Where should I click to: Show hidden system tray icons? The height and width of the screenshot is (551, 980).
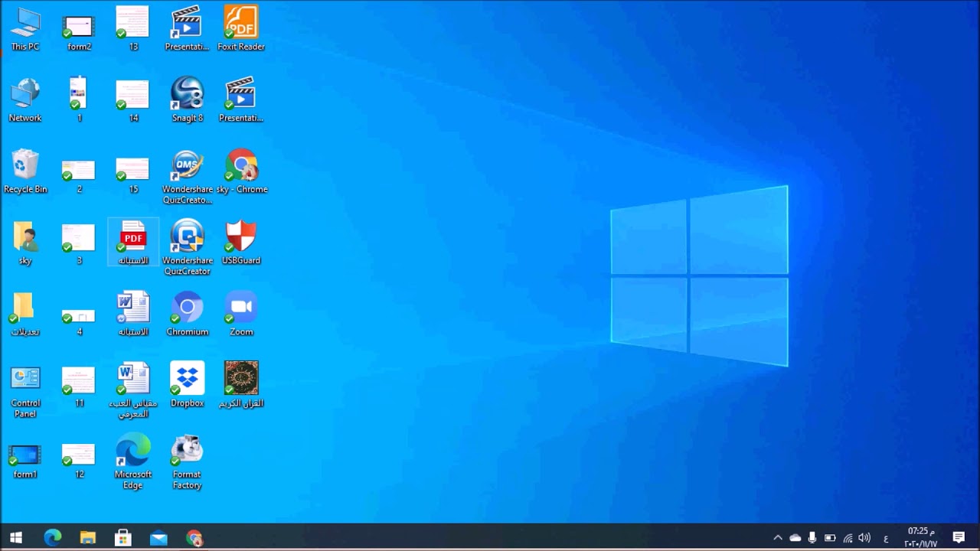coord(778,537)
